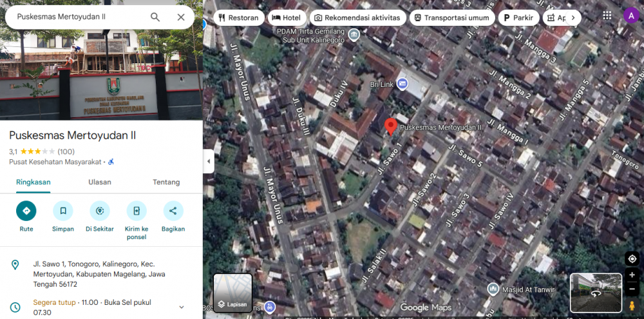This screenshot has height=319, width=644.
Task: Open the Street View thumbnail preview
Action: pos(596,293)
